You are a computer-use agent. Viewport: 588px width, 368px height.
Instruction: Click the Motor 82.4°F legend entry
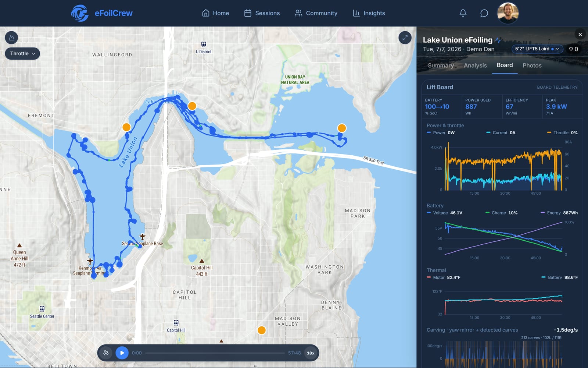coord(444,277)
